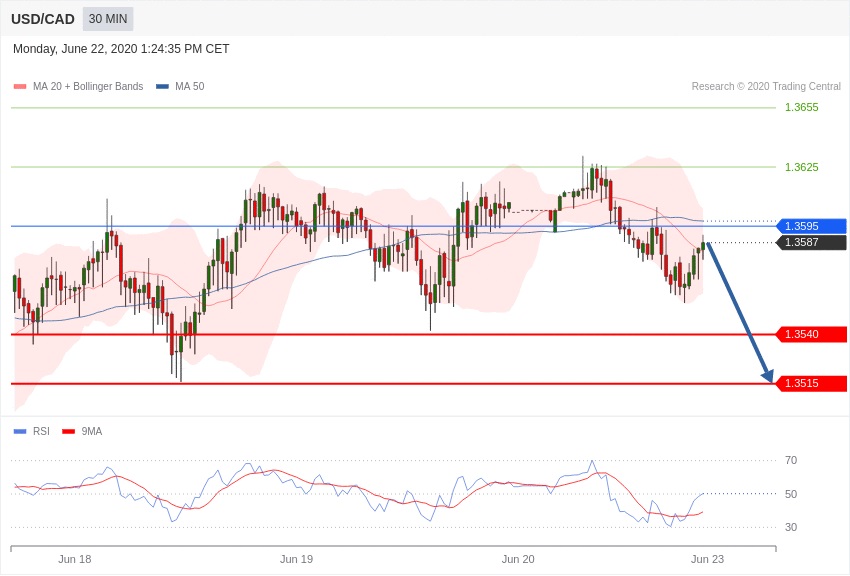The height and width of the screenshot is (576, 850).
Task: Click the RSI legend label
Action: tap(41, 431)
